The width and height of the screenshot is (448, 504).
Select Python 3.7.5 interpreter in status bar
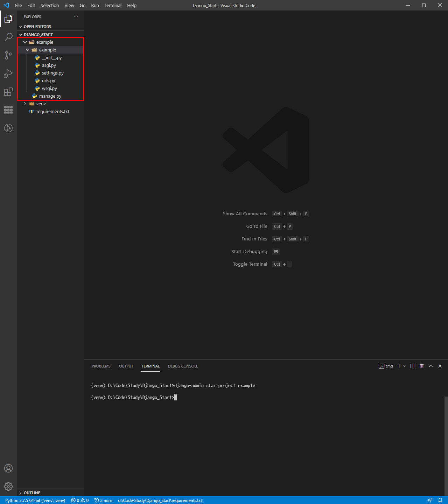point(35,500)
